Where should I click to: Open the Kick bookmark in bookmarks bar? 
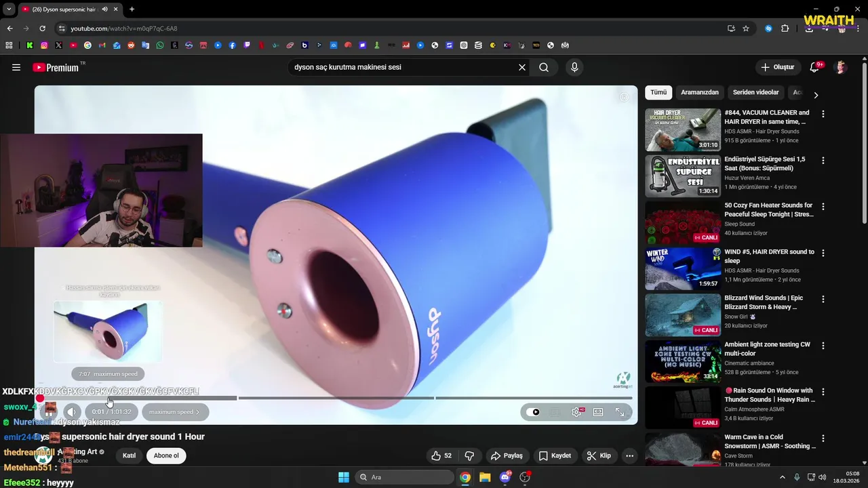coord(30,45)
